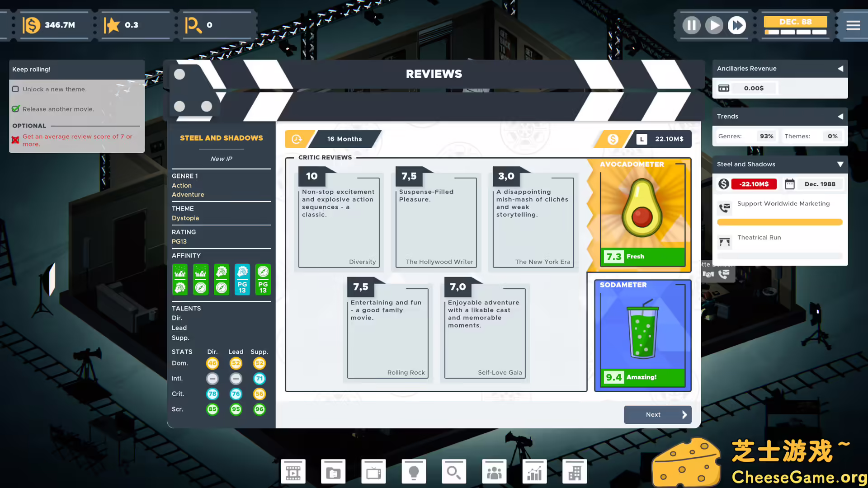This screenshot has width=868, height=488.
Task: View the statistics chart panel
Action: click(x=534, y=471)
